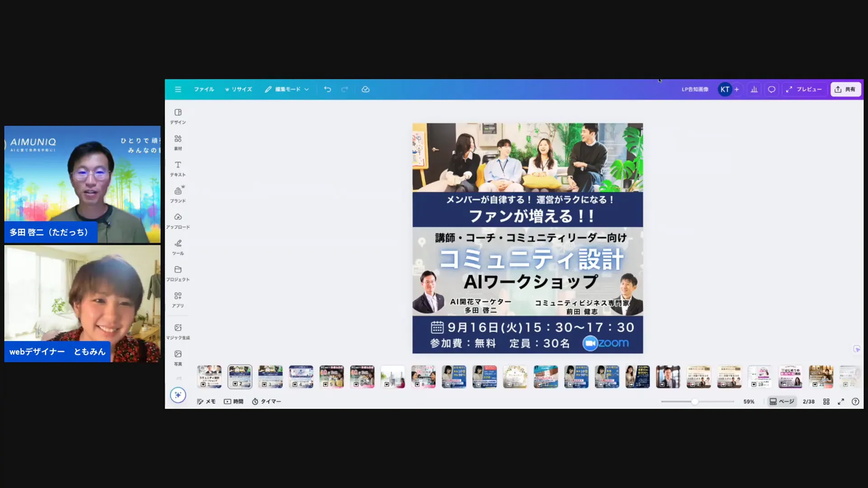
Task: Add collaborator with the plus icon
Action: click(737, 89)
